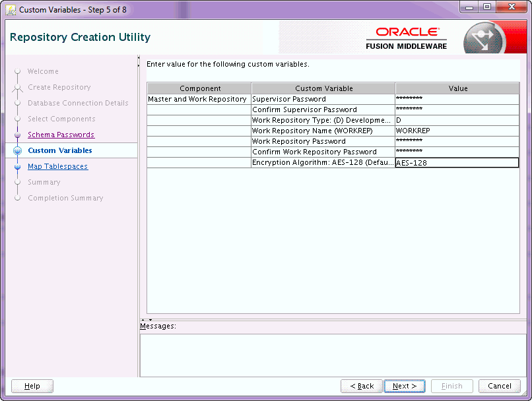Proceed with the Next button

405,386
